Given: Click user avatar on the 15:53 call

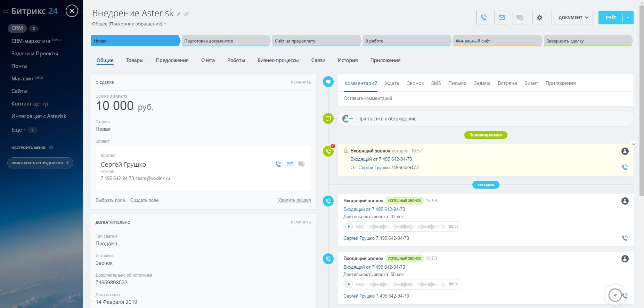Looking at the screenshot, I should click(x=625, y=259).
